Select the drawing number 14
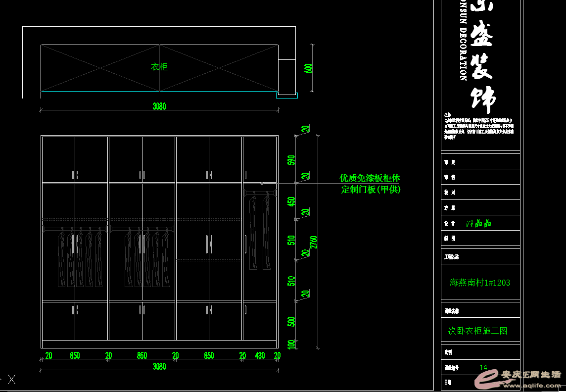The height and width of the screenshot is (392, 566). tap(483, 368)
